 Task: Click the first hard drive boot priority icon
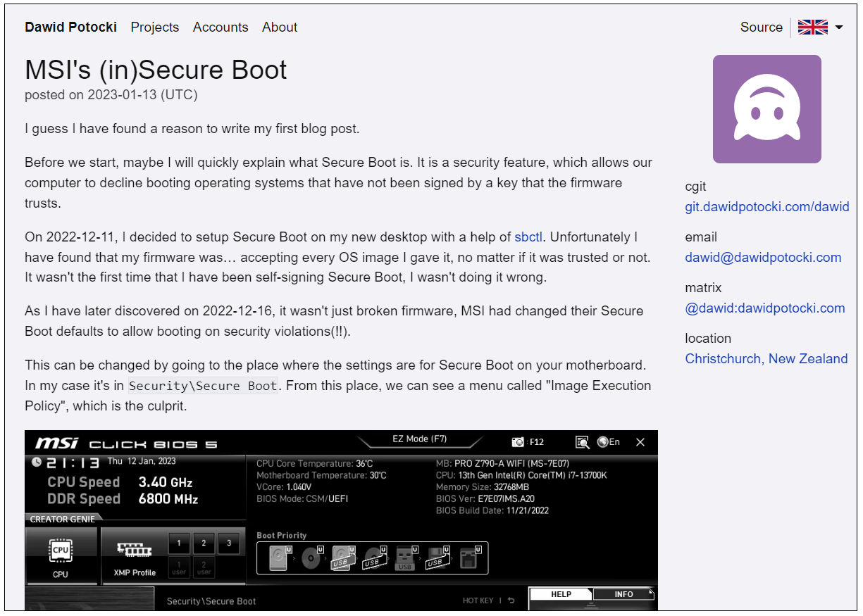[279, 558]
